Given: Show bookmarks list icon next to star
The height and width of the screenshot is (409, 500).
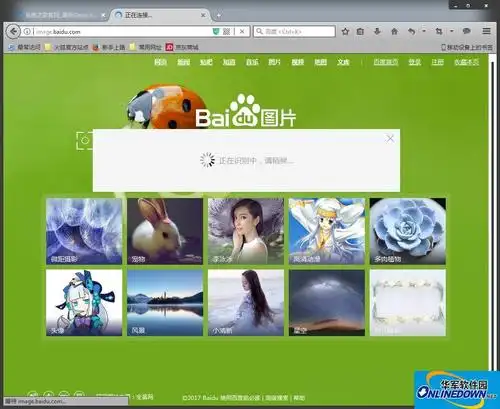Looking at the screenshot, I should click(360, 31).
